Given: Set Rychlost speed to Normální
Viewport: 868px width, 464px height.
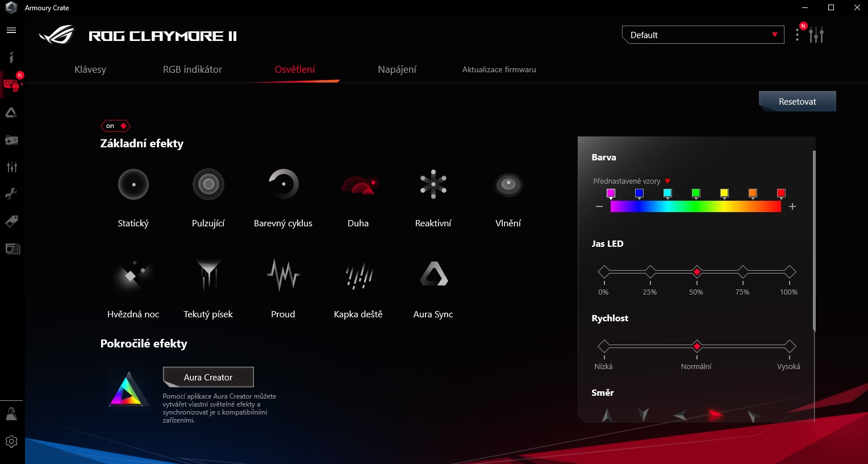Looking at the screenshot, I should (x=697, y=346).
